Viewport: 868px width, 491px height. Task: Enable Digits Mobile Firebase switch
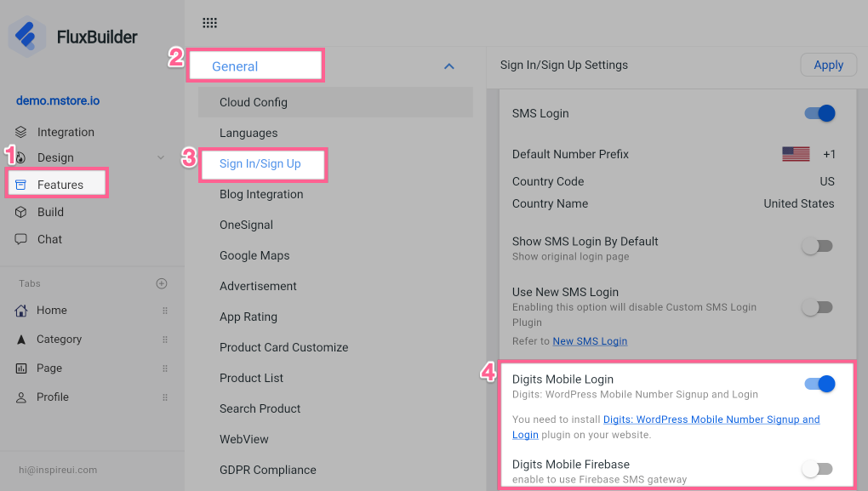coord(818,469)
